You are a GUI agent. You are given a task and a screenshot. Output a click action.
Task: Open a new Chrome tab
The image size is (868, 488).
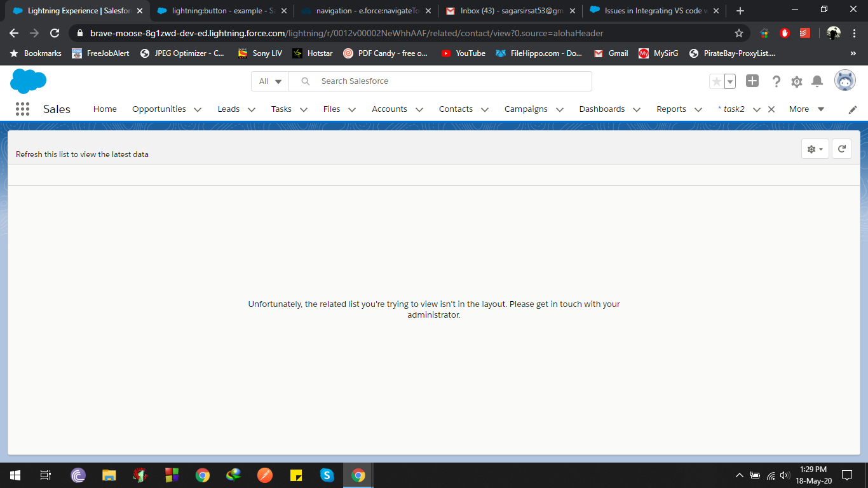coord(740,11)
